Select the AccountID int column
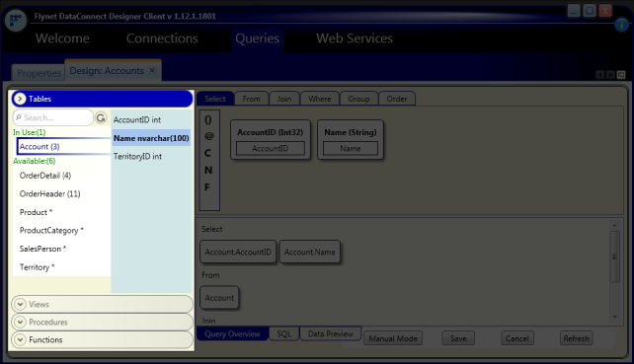The height and width of the screenshot is (364, 634). 137,119
